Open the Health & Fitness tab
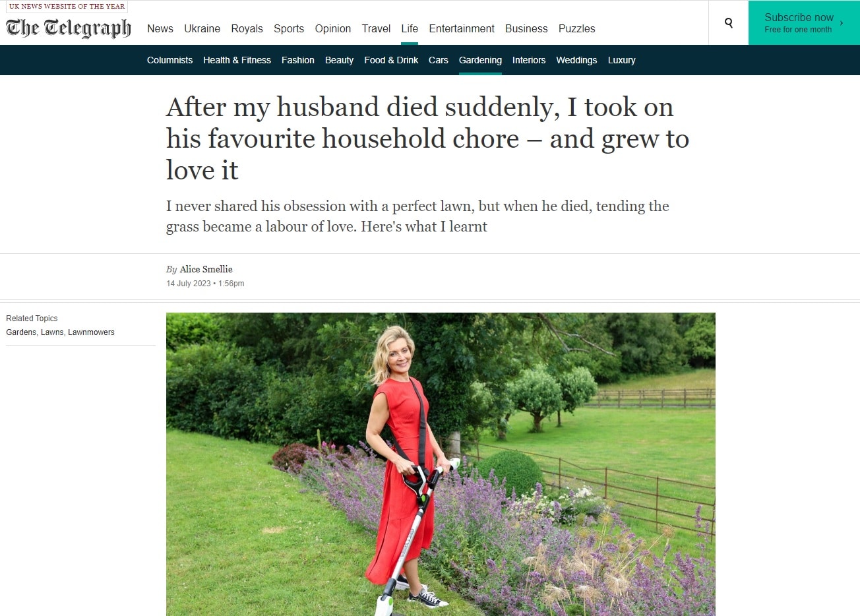 point(237,60)
